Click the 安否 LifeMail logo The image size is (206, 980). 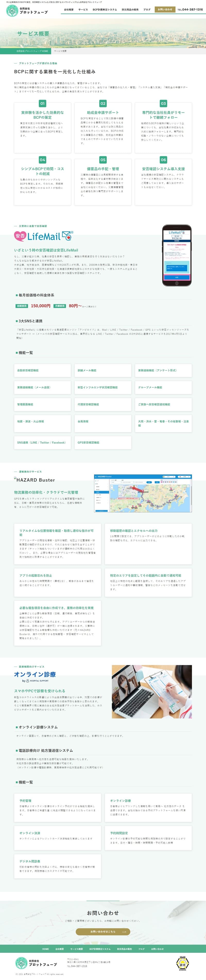pyautogui.click(x=44, y=236)
